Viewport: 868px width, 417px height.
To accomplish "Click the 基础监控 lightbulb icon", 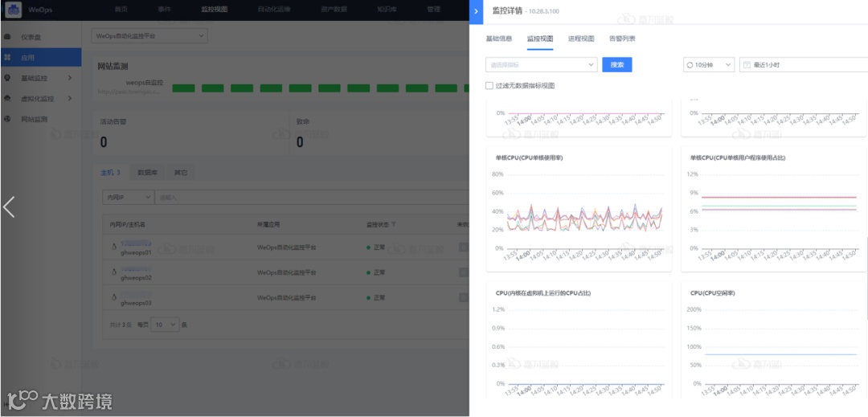I will pos(7,78).
